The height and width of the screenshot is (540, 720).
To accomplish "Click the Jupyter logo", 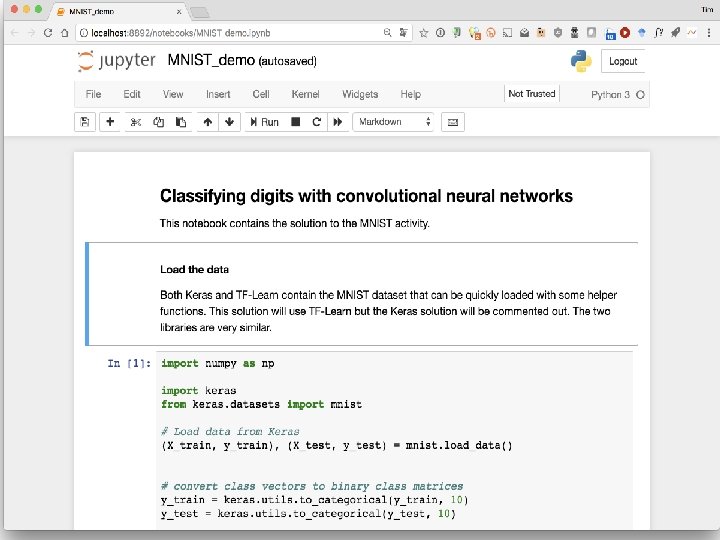I will click(117, 61).
